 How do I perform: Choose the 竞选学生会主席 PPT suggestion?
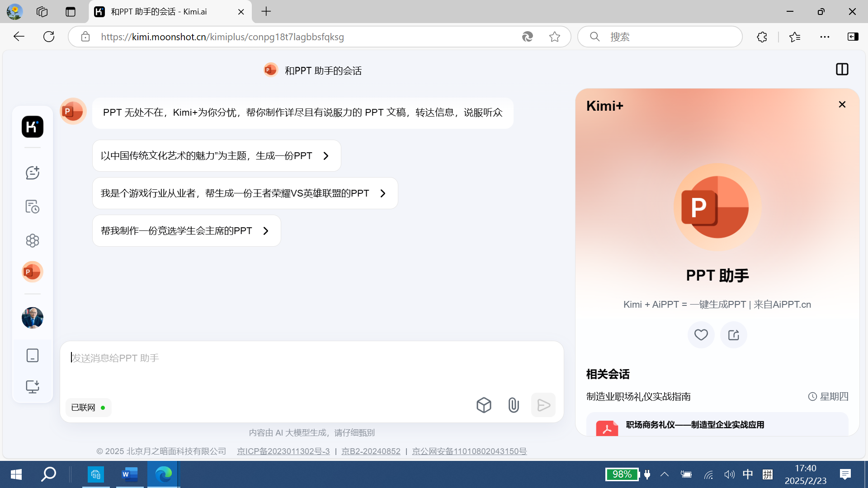pos(187,231)
